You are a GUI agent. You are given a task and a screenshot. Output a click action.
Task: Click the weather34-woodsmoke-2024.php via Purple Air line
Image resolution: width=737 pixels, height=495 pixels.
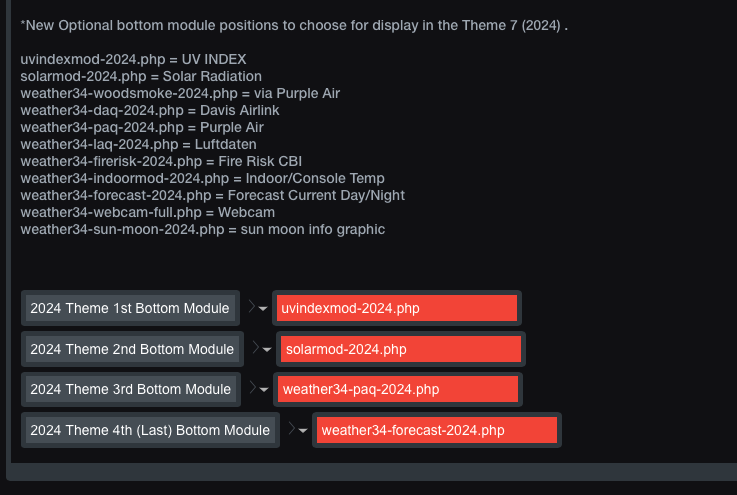[x=180, y=93]
